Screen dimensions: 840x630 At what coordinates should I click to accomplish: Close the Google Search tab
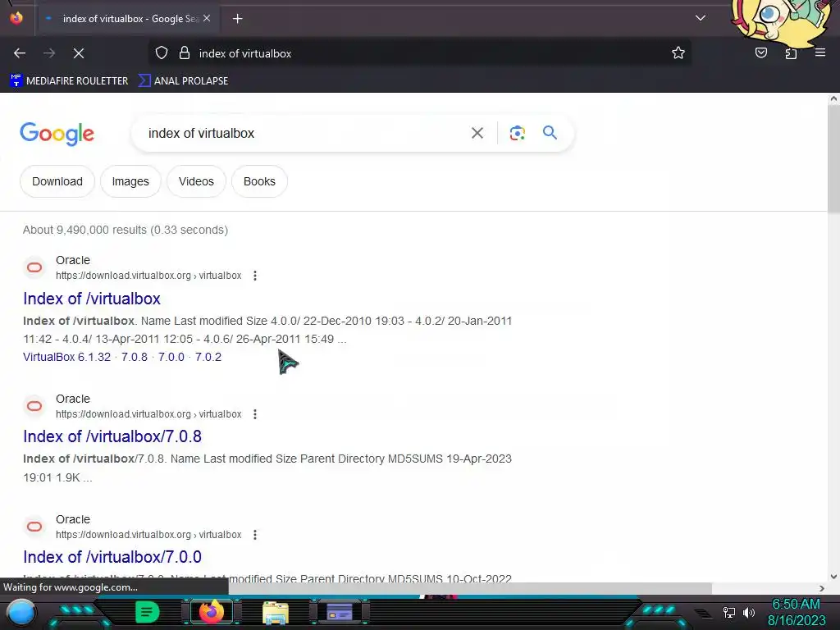[x=207, y=18]
